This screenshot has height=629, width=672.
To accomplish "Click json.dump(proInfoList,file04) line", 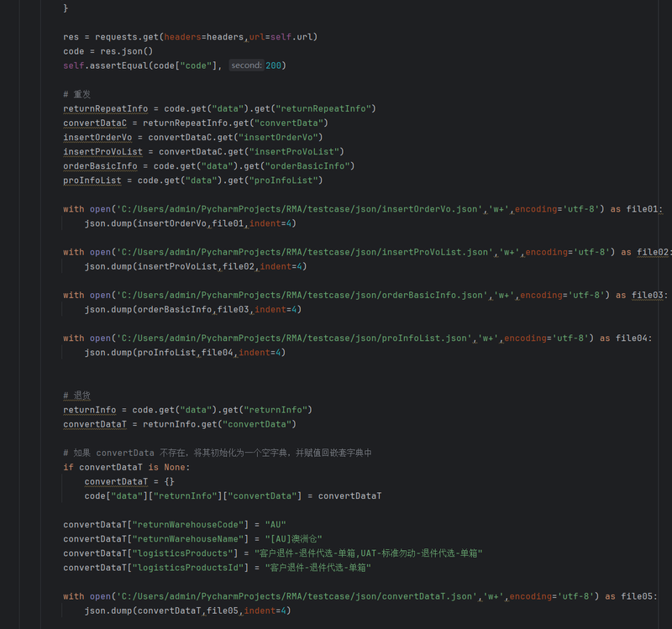I will (185, 353).
